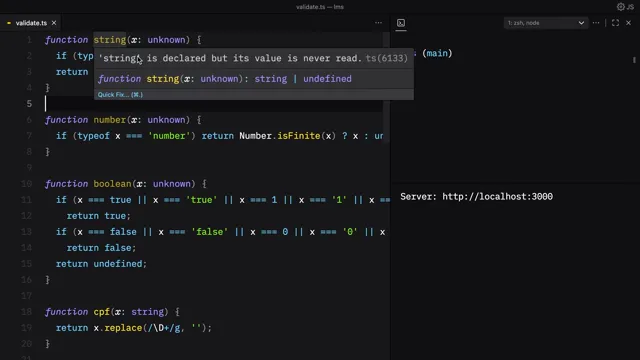Click Quick Fix link in hover popup
The image size is (640, 360).
120,95
